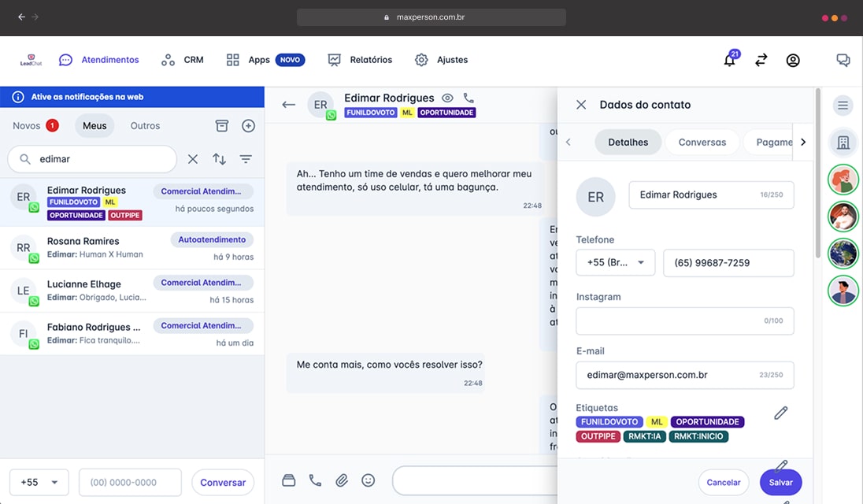Open the CRM menu
Viewport: 863px width, 504px height.
[183, 60]
